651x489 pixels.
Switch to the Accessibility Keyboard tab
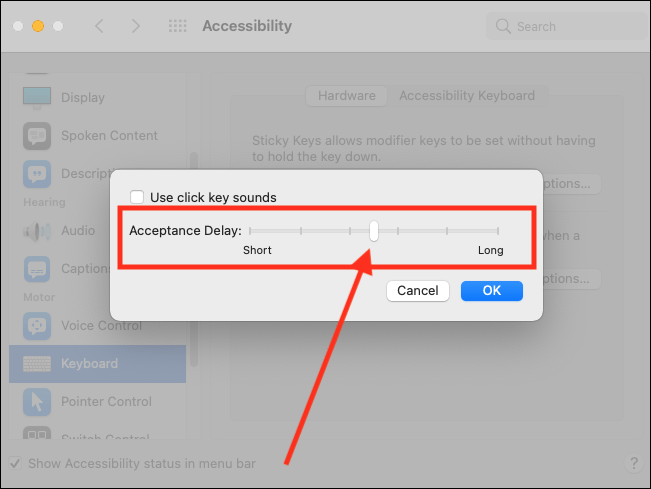[467, 96]
